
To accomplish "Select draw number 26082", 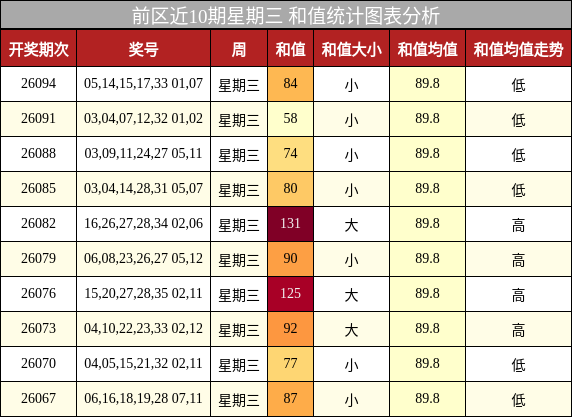I will 38,224.
